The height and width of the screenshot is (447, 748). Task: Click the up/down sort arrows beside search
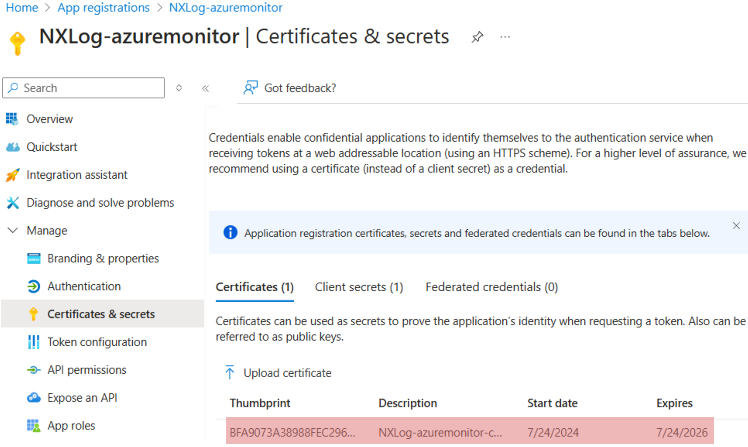[179, 88]
